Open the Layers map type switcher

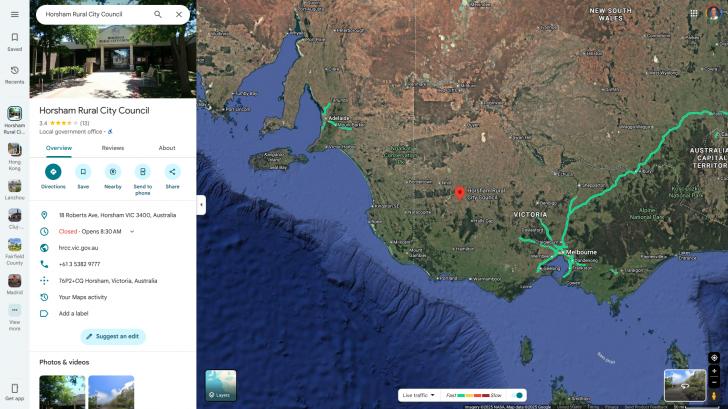pyautogui.click(x=221, y=386)
